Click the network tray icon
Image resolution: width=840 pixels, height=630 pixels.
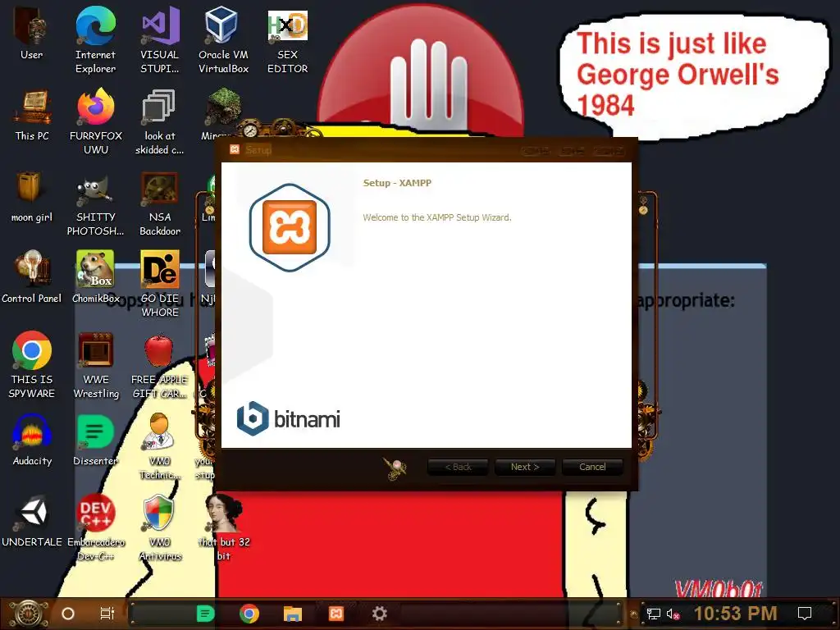[654, 614]
